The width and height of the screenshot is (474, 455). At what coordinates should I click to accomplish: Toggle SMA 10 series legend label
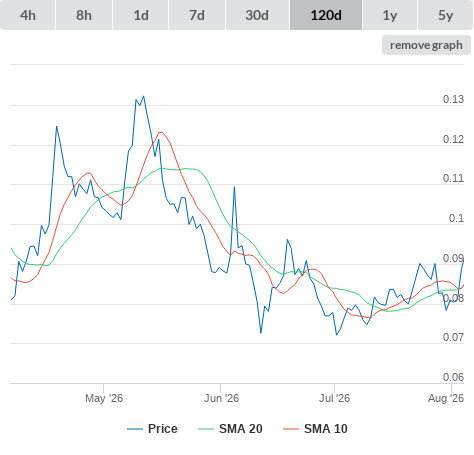click(x=326, y=429)
